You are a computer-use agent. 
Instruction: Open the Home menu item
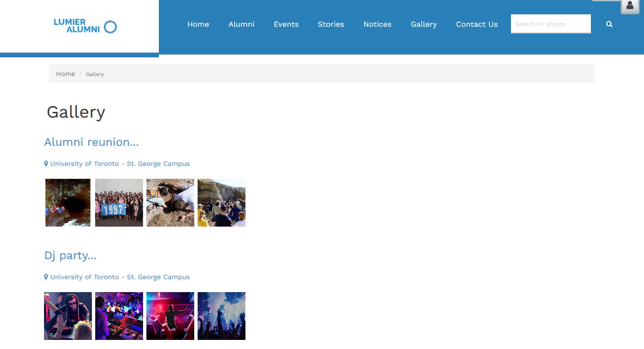click(198, 24)
